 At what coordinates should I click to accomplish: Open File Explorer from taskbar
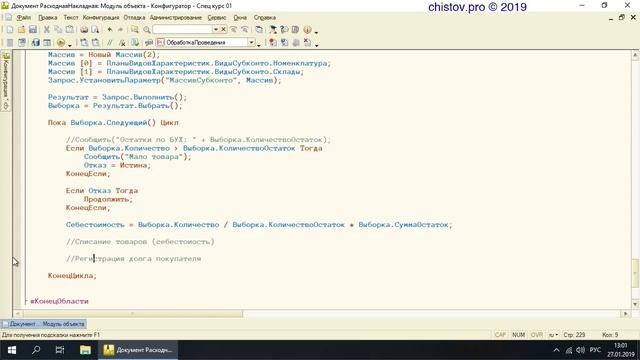click(x=85, y=350)
